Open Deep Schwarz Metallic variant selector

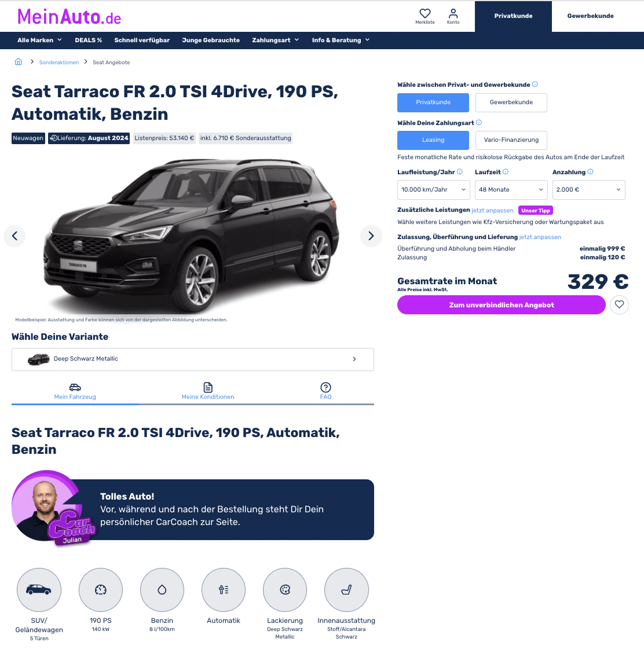[x=192, y=359]
